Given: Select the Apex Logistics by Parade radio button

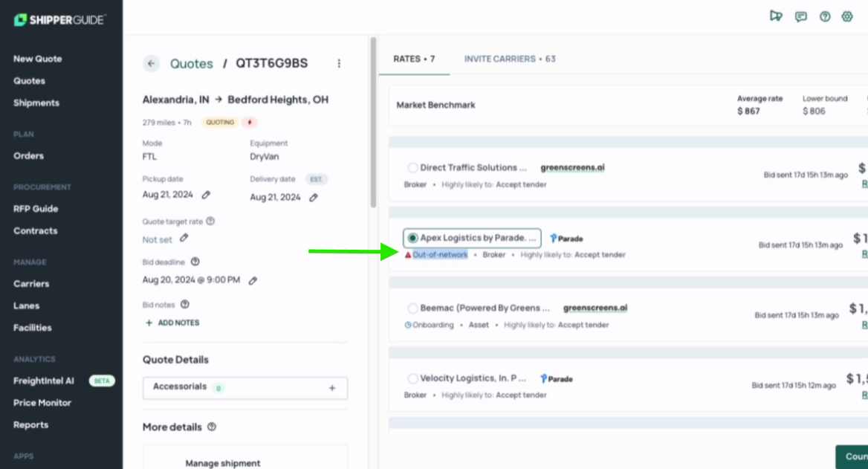Looking at the screenshot, I should pos(412,238).
